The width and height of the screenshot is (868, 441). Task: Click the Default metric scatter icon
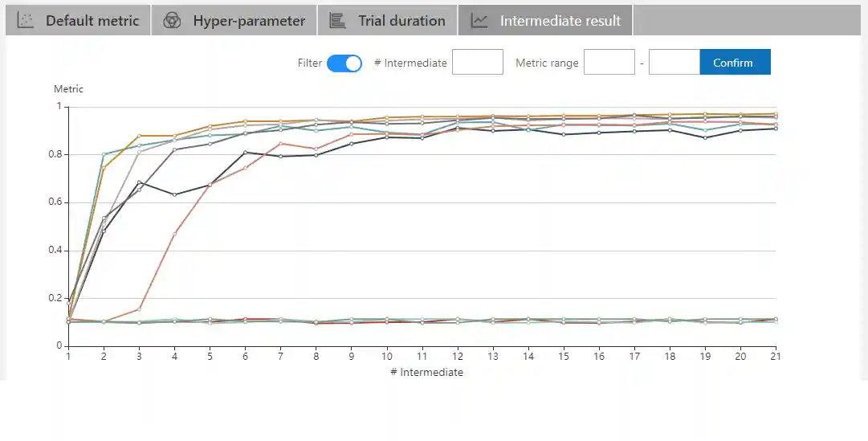(x=26, y=21)
